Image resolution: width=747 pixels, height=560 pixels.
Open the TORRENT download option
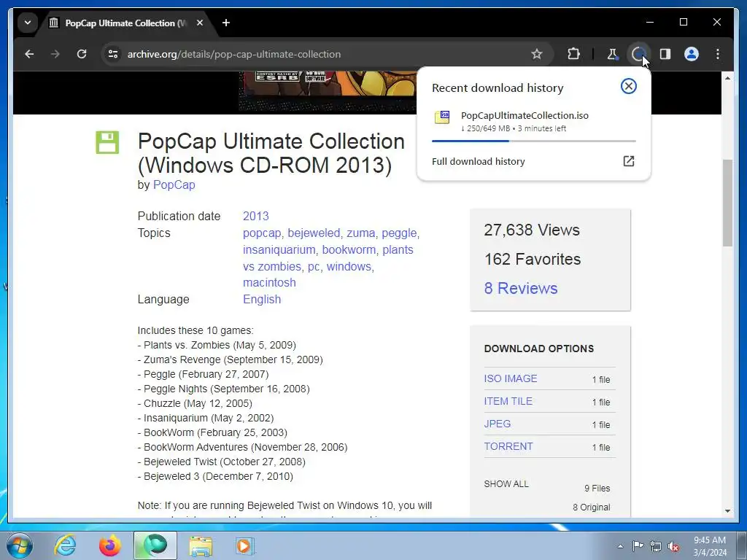[508, 447]
